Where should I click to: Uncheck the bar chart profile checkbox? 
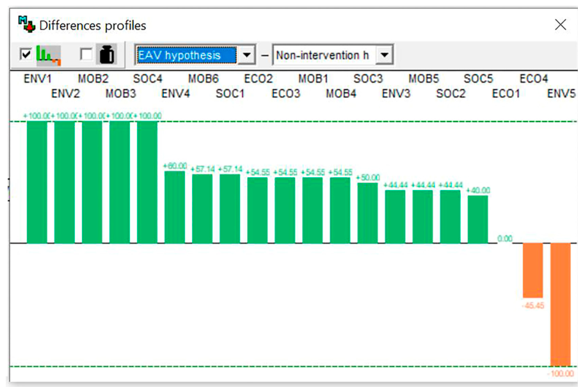(26, 54)
